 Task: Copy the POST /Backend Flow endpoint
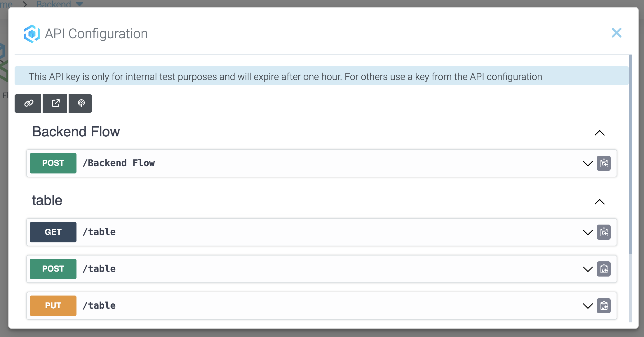point(604,163)
